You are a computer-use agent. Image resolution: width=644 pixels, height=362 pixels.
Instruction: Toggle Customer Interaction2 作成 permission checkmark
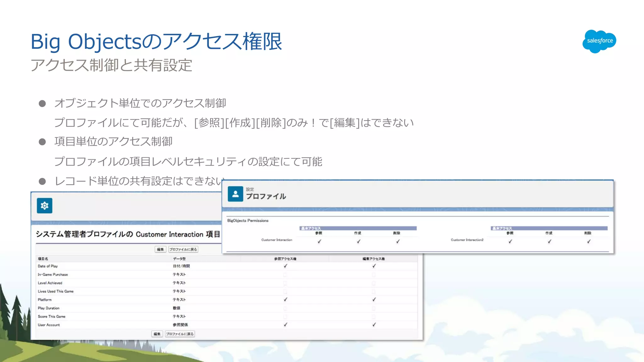(x=549, y=241)
